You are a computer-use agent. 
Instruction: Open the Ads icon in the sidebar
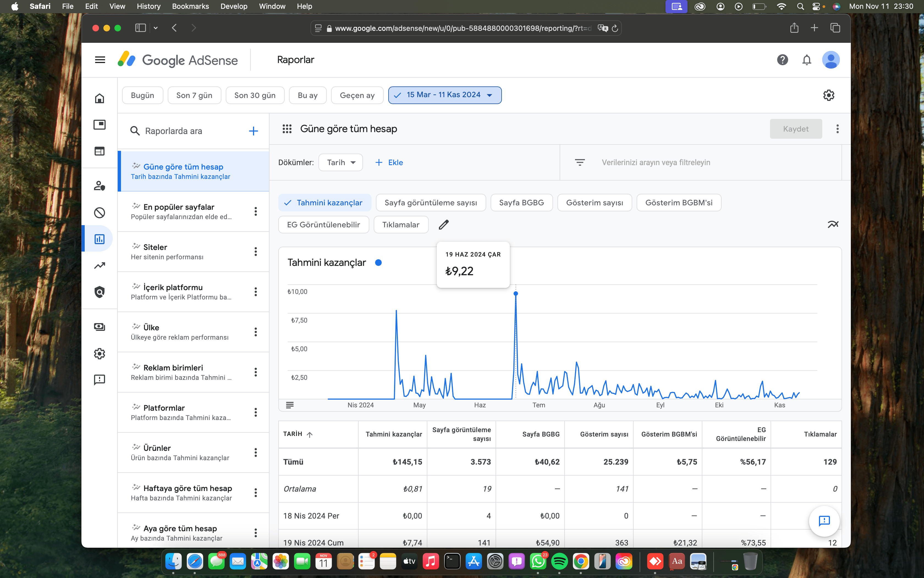tap(99, 125)
